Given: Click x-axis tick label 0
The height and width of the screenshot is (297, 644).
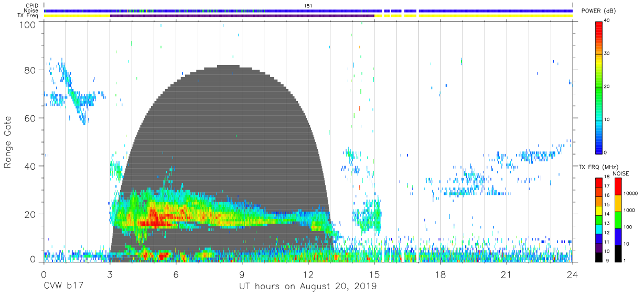Looking at the screenshot, I should pyautogui.click(x=44, y=275).
